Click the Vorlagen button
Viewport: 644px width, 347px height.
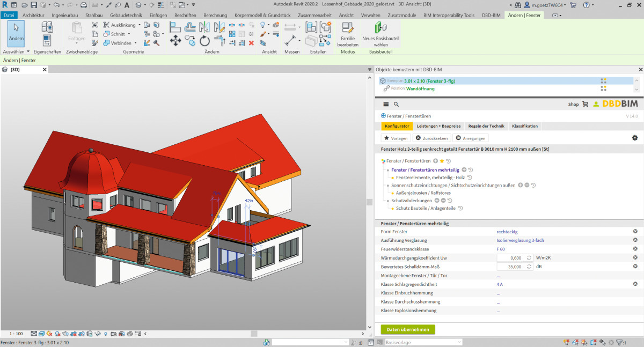coord(396,138)
